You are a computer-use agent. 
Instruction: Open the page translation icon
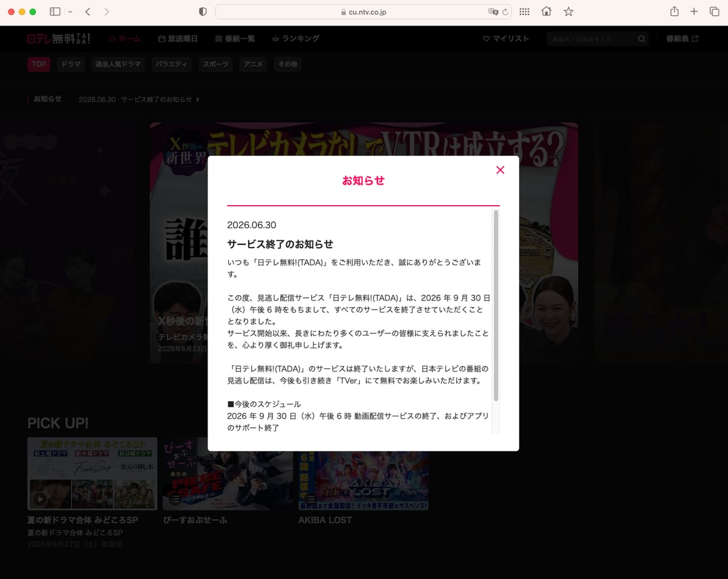493,12
